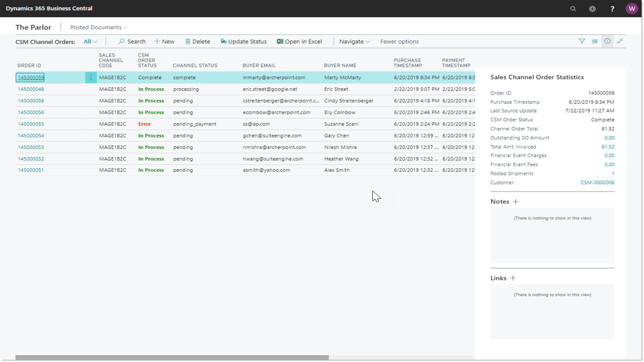
Task: Select email eric.street@google.net cell
Action: (270, 89)
